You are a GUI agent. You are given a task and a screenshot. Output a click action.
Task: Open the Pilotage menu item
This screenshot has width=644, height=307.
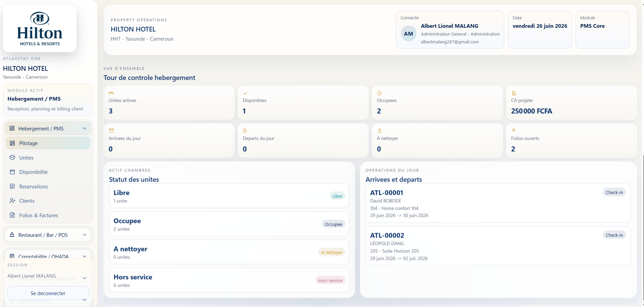click(x=48, y=143)
